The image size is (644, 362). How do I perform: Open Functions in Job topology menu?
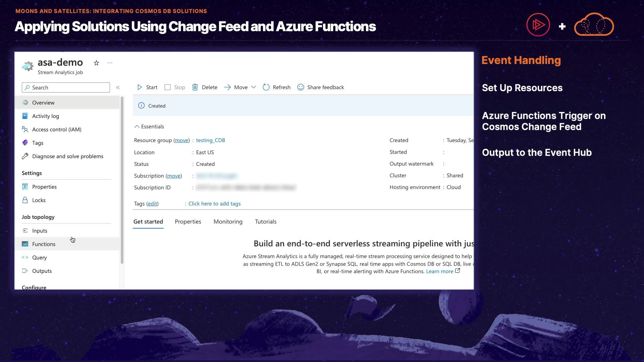click(44, 244)
